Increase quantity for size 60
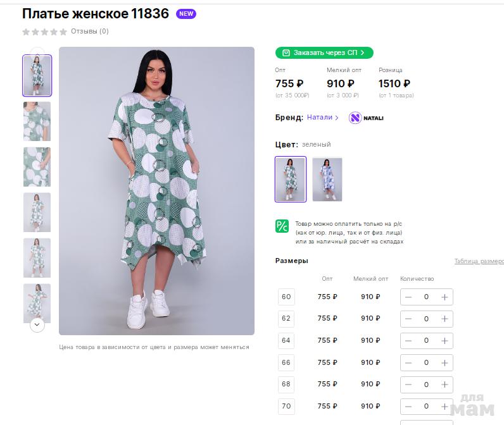This screenshot has width=504, height=425. [444, 297]
